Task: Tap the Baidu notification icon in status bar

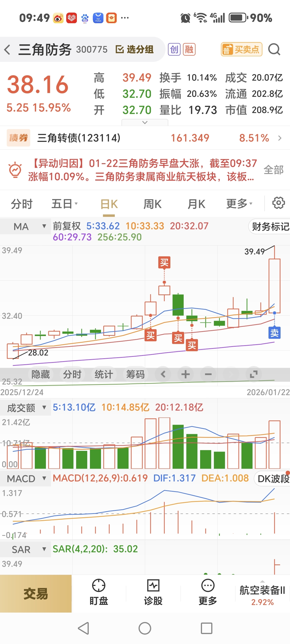Action: pos(85,18)
